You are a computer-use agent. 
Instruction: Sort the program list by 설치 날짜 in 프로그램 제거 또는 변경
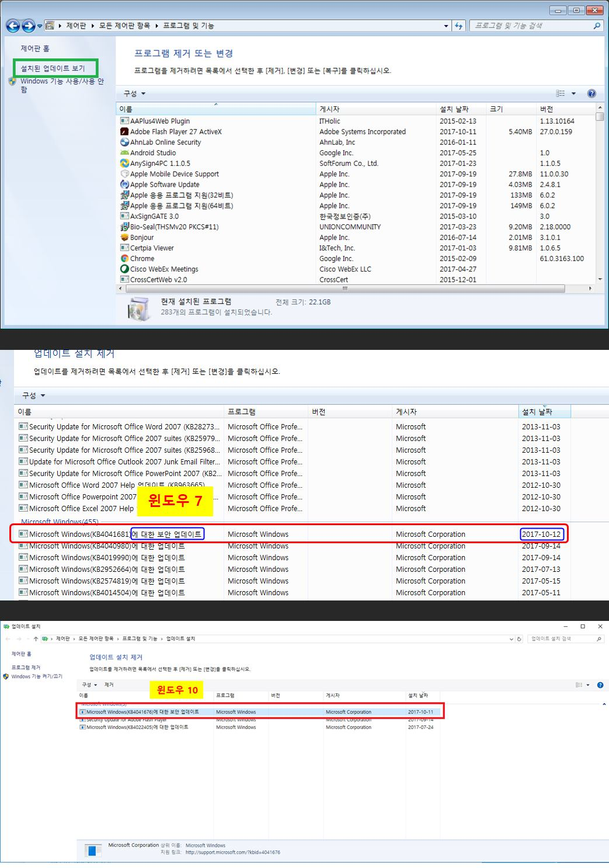(x=461, y=109)
